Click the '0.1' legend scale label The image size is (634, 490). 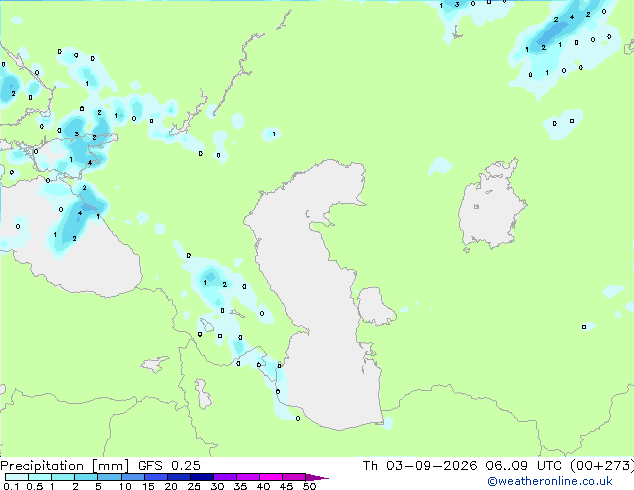click(x=11, y=486)
